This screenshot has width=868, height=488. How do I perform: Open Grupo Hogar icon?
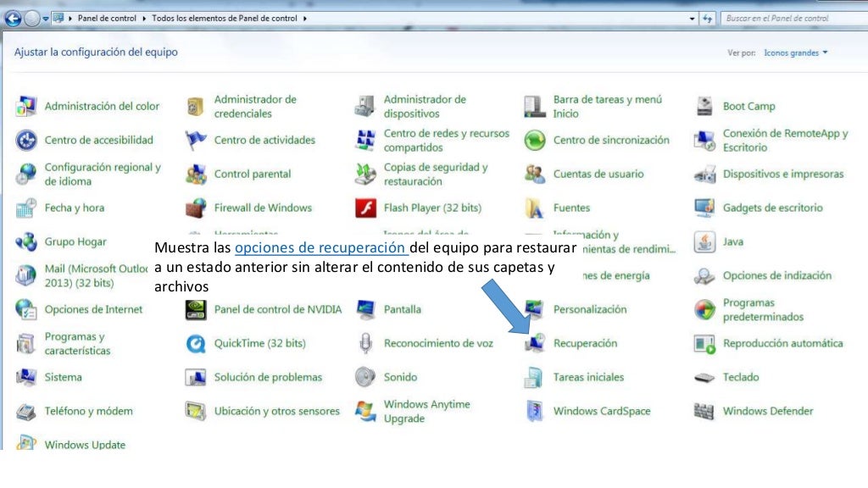tap(26, 241)
